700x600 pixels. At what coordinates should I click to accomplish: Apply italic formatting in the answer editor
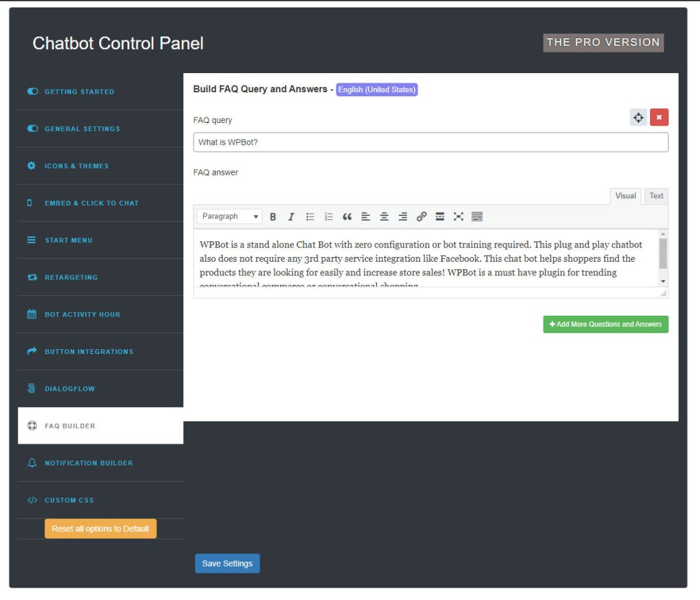tap(291, 216)
